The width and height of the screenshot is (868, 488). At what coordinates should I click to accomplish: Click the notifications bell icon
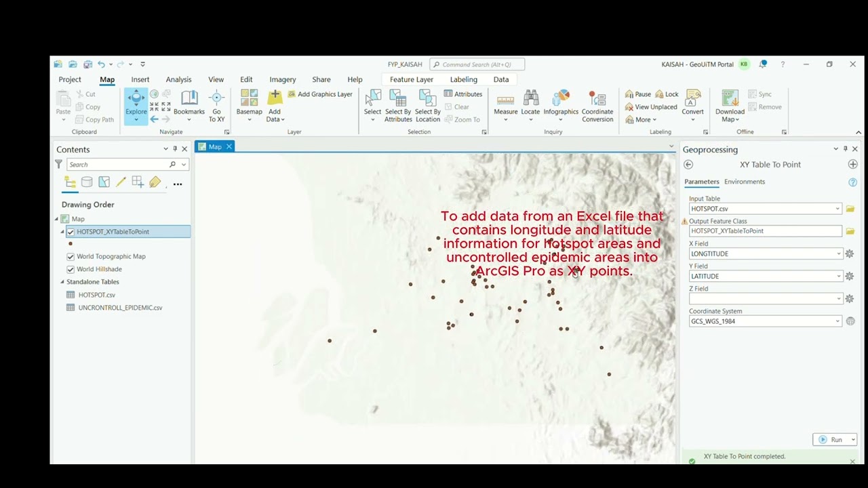pos(763,64)
